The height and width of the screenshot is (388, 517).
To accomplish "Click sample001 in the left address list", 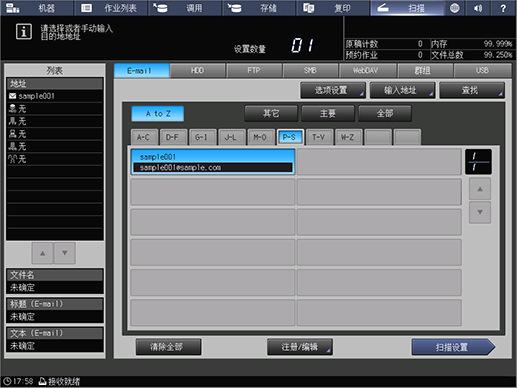I will [55, 96].
